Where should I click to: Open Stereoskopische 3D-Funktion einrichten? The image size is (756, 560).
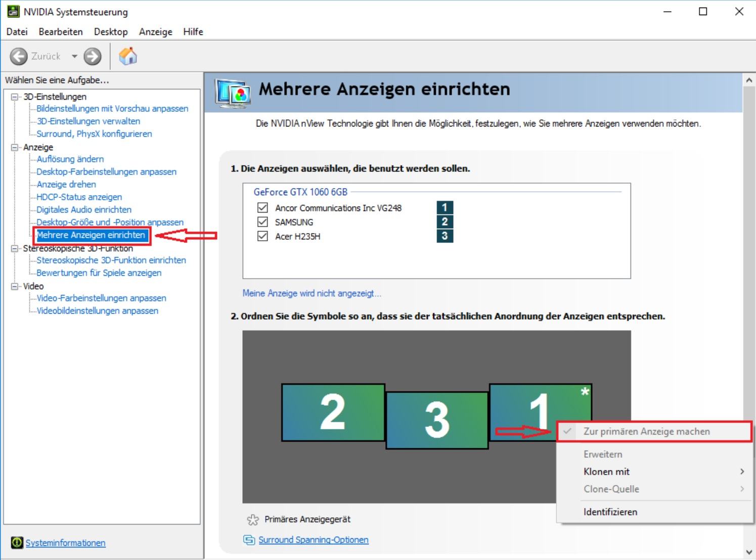111,261
